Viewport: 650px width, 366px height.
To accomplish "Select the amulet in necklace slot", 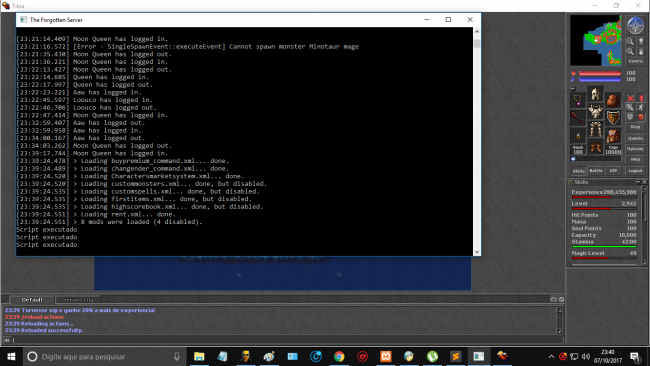I will click(578, 100).
